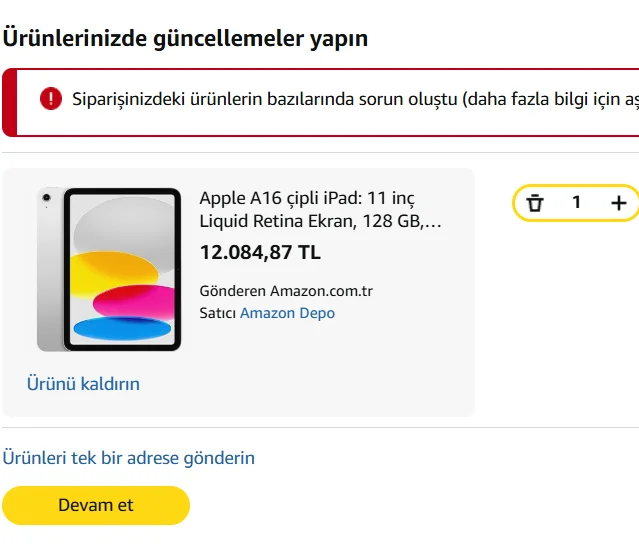639x545 pixels.
Task: Open the Amazon Depo seller link
Action: pos(287,313)
